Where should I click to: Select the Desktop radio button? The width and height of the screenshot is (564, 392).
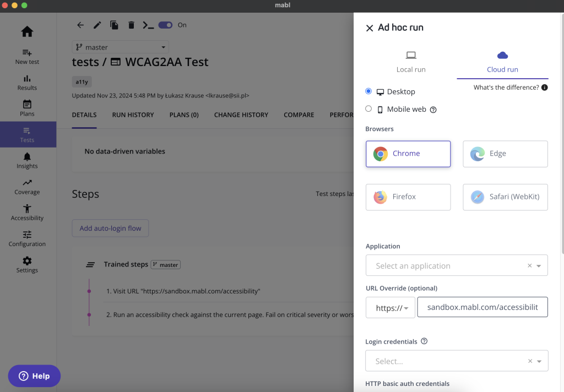click(x=368, y=91)
